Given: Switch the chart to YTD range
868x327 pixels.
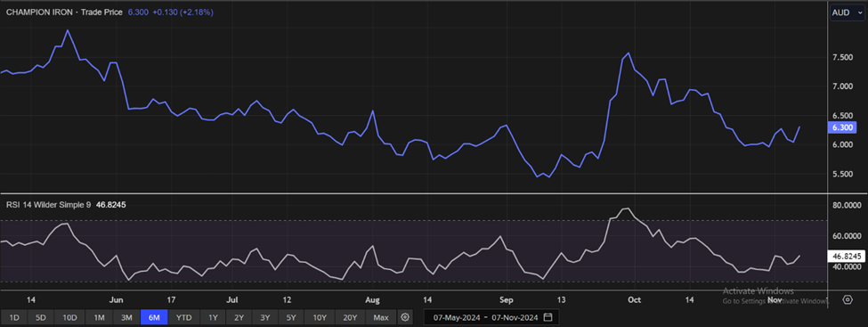Looking at the screenshot, I should point(183,317).
